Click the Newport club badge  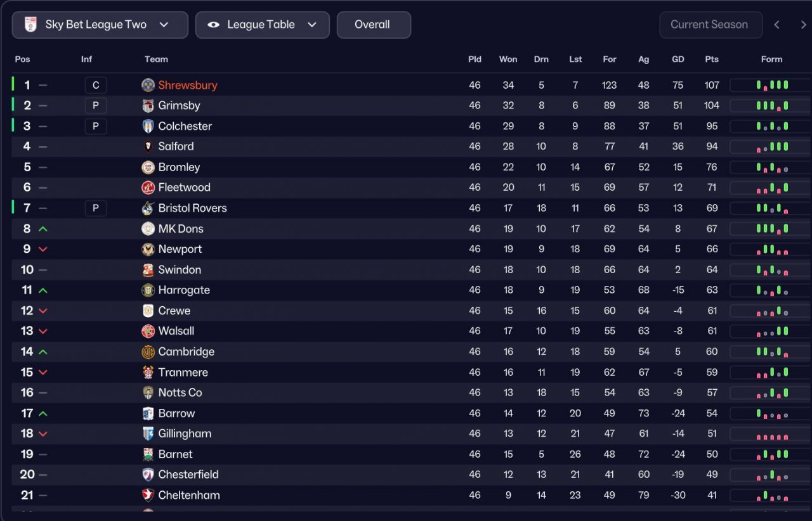148,249
